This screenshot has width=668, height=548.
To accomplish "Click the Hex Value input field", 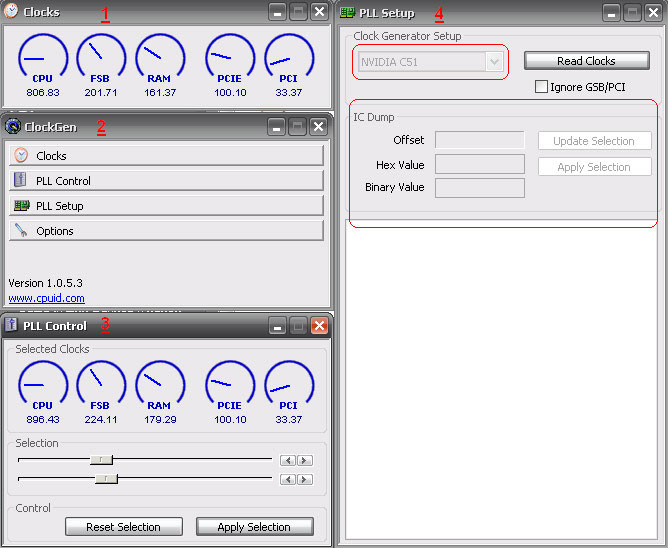I will click(x=480, y=164).
